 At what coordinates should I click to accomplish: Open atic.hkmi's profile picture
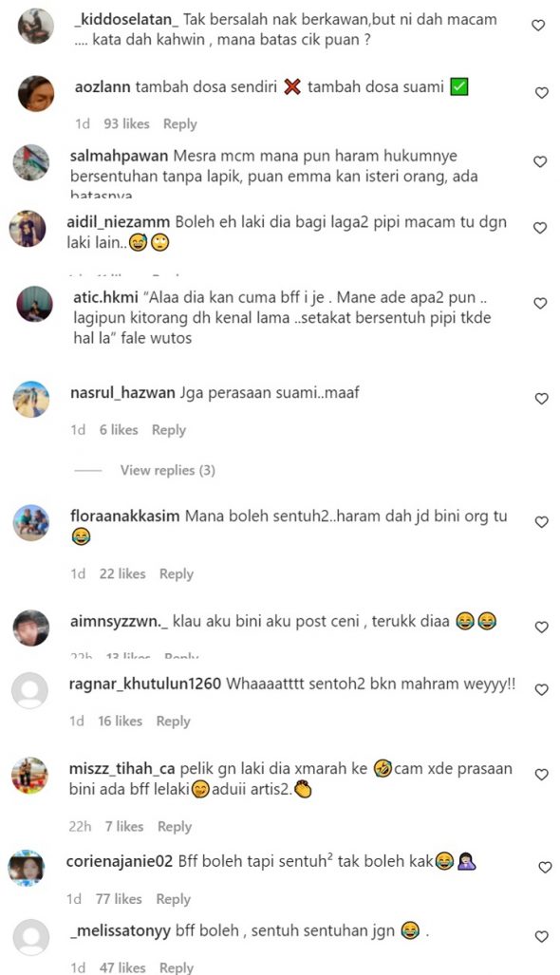click(34, 304)
